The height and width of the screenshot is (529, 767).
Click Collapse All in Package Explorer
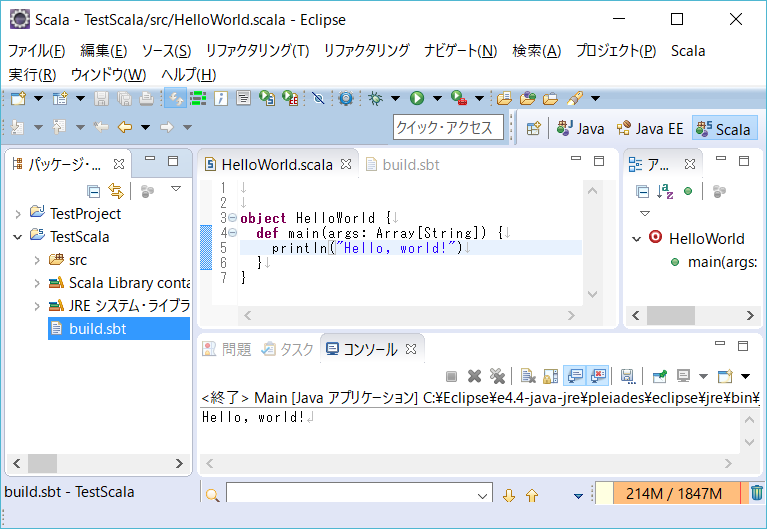[93, 191]
